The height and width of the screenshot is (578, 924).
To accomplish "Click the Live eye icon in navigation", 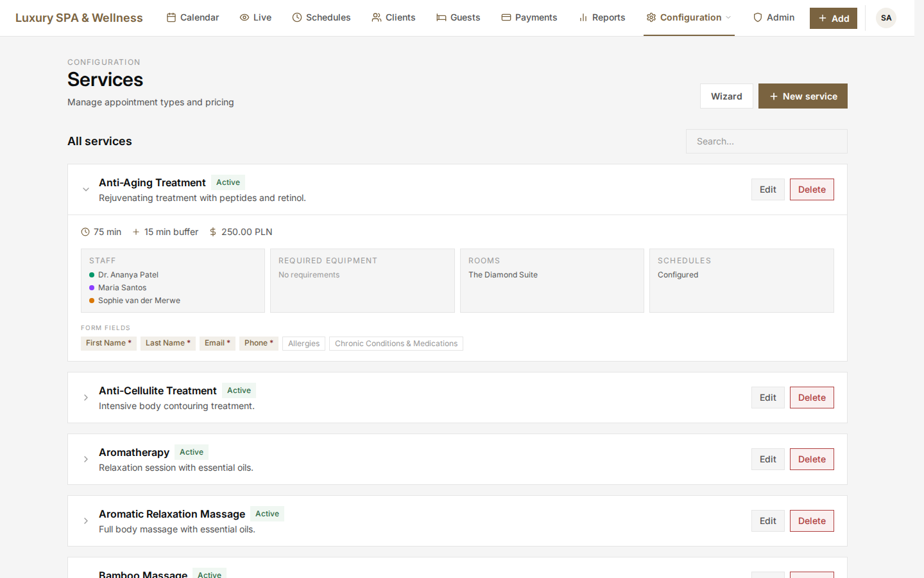I will (244, 17).
